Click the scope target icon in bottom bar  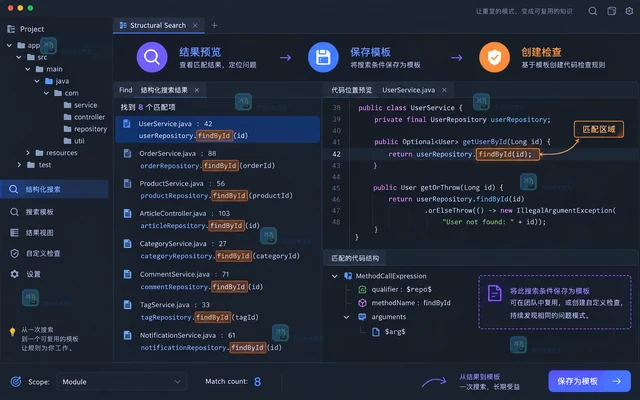16,382
